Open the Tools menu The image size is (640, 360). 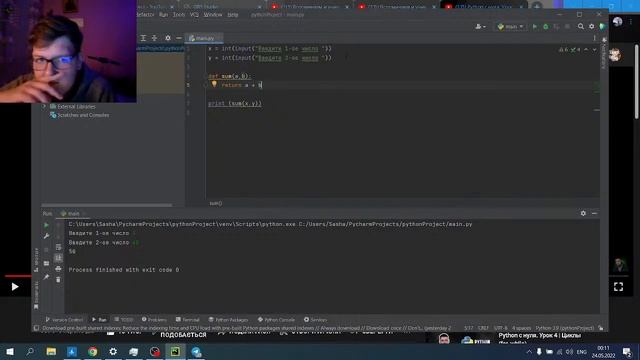pyautogui.click(x=178, y=15)
